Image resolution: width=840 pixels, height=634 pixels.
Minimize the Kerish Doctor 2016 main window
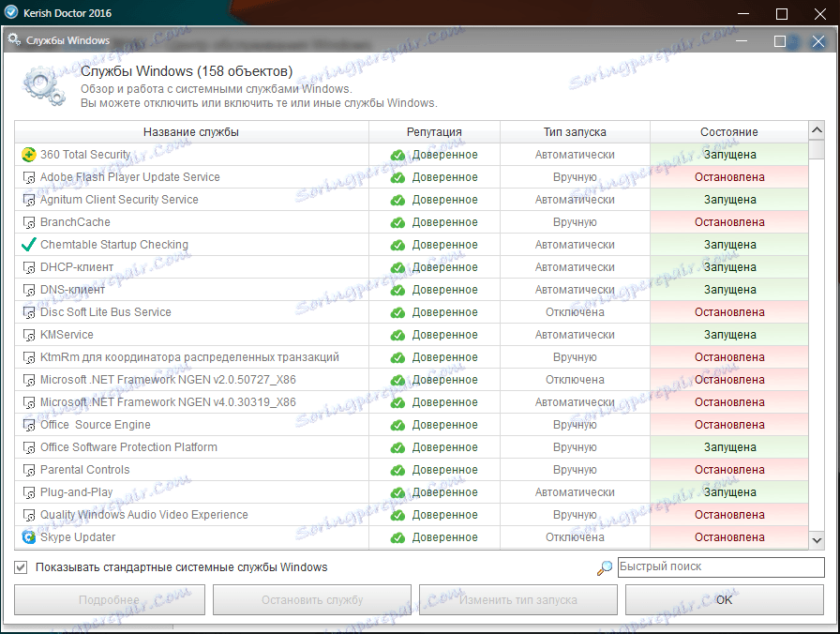[x=743, y=13]
